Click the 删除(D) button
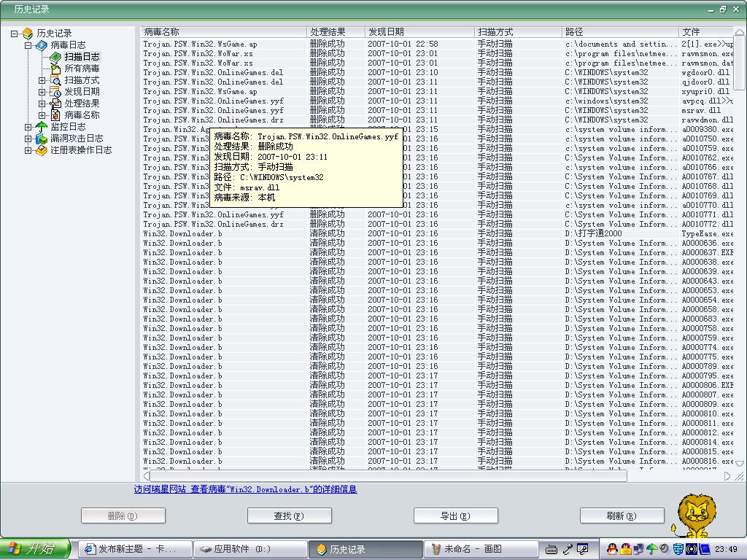Image resolution: width=747 pixels, height=560 pixels. pos(123,516)
